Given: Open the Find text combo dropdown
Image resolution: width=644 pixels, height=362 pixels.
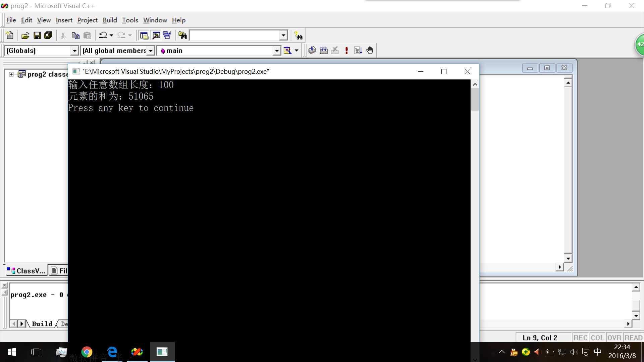Looking at the screenshot, I should point(283,35).
